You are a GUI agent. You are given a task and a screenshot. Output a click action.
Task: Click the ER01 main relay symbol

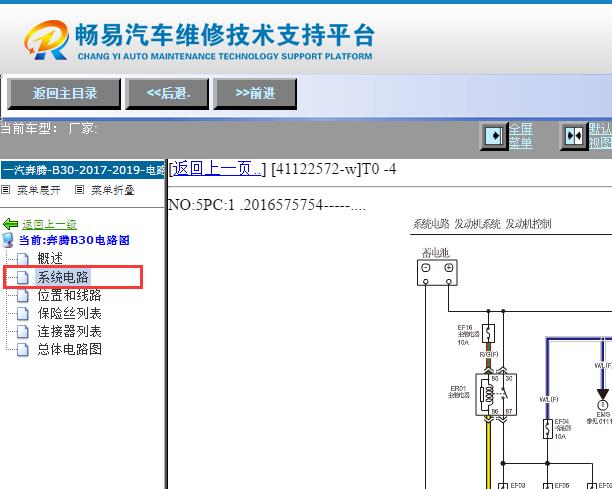(496, 394)
